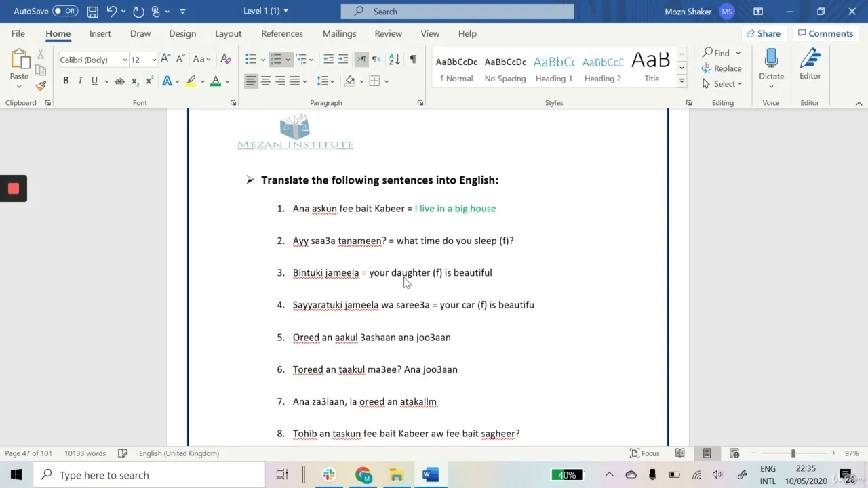
Task: Click the Sort icon in Paragraph group
Action: [394, 60]
